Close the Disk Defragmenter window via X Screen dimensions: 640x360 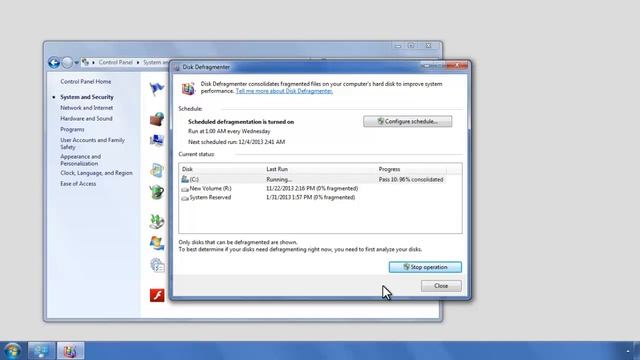457,65
